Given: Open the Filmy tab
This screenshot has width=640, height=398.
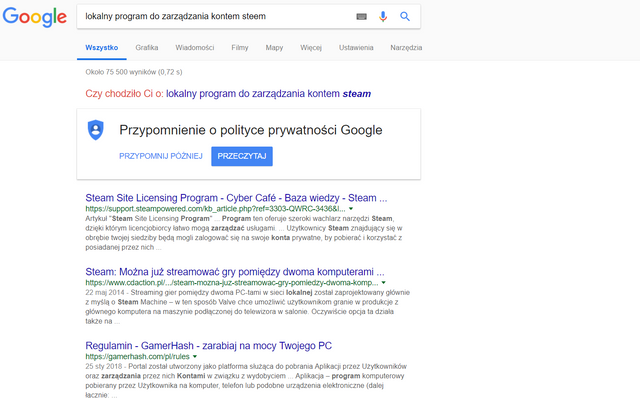Looking at the screenshot, I should tap(240, 47).
